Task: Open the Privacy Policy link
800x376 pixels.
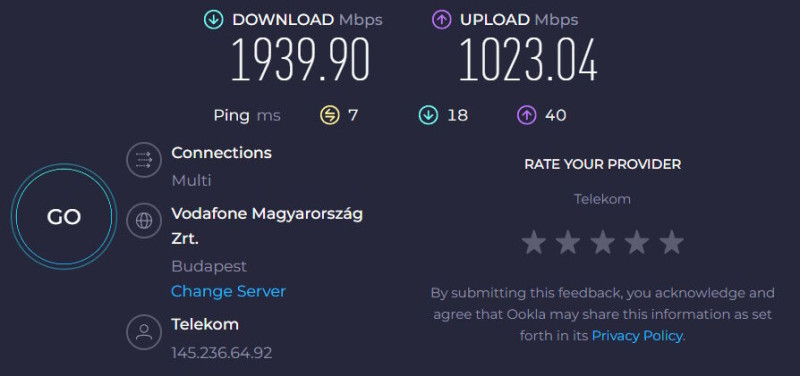Action: (637, 336)
